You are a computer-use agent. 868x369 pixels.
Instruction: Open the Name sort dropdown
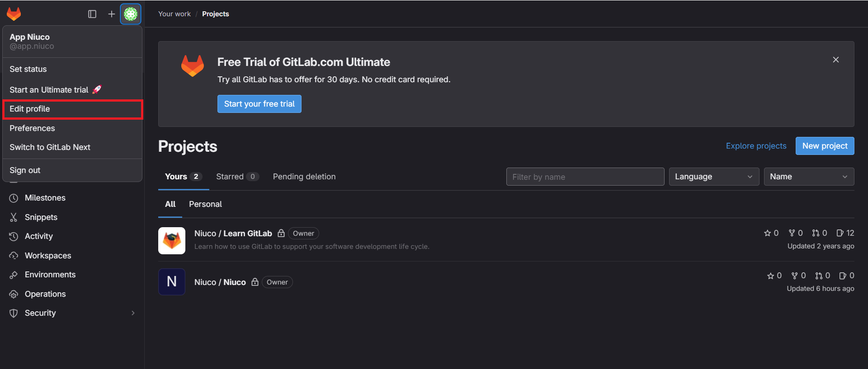(809, 177)
